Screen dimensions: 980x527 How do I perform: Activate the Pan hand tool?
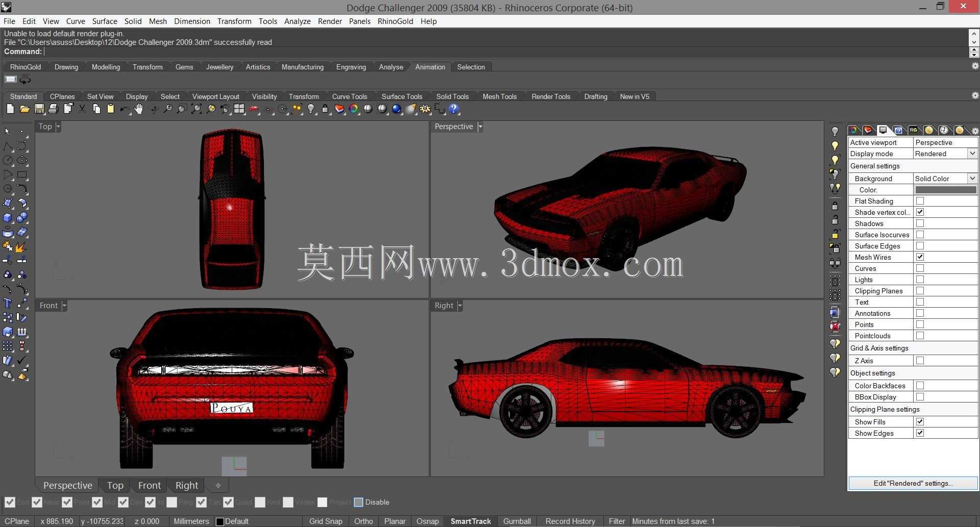tap(139, 109)
